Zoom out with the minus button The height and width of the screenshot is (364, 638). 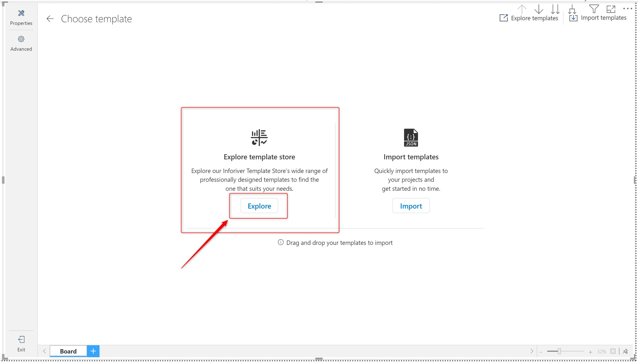(541, 352)
